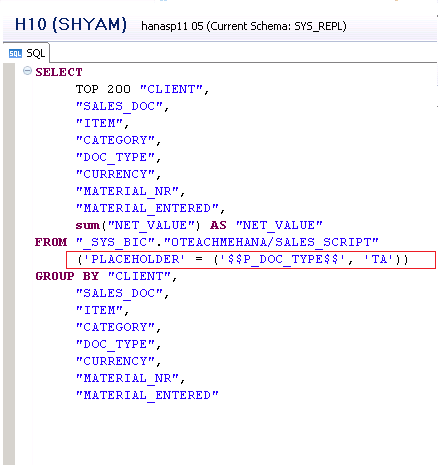The image size is (438, 465).
Task: Click "CURRENCY" in the GROUP BY list
Action: pyautogui.click(x=115, y=361)
